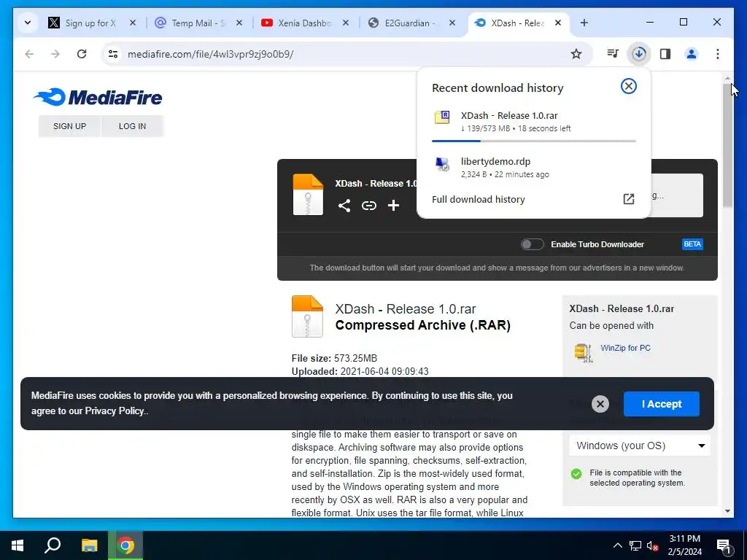Click the orange archive file icon beside Compressed Archive
The image size is (747, 560).
coord(307,316)
